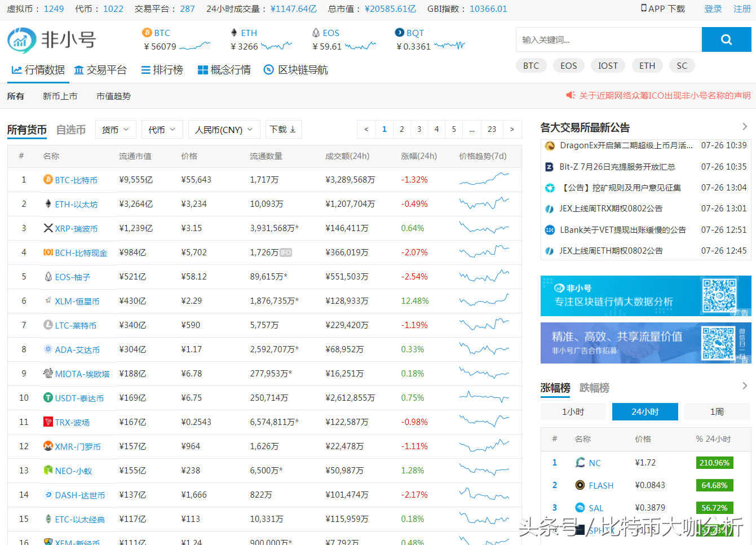This screenshot has width=756, height=545.
Task: Open the 非小号广告合作招募 banner
Action: [x=646, y=343]
